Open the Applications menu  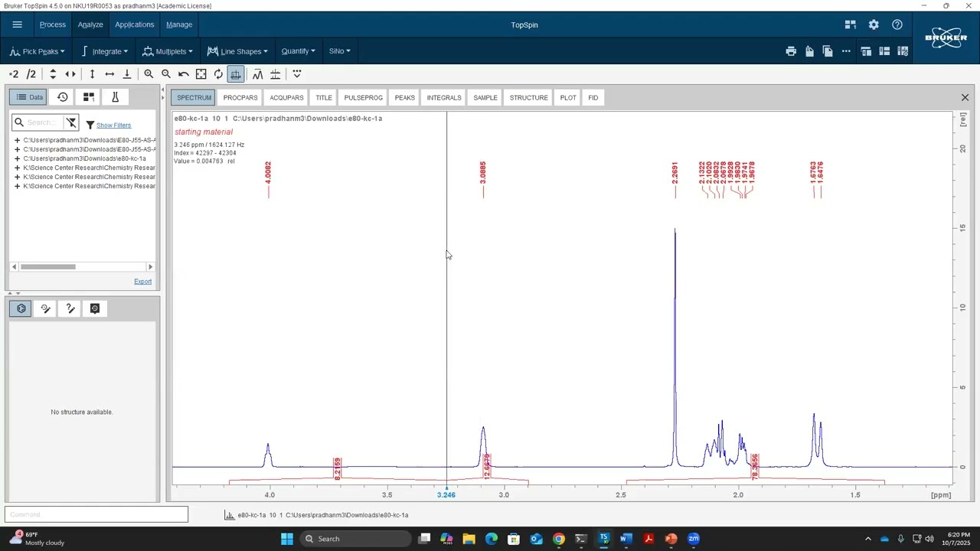click(x=135, y=24)
